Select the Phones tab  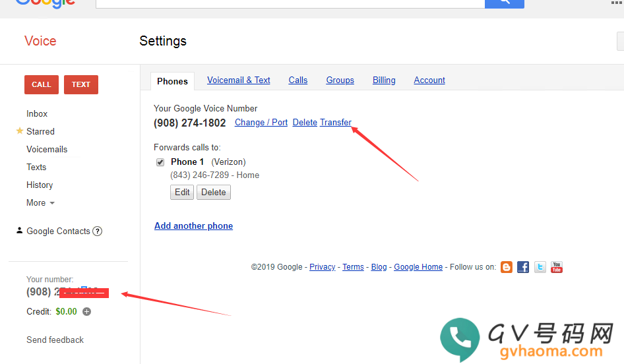click(172, 81)
